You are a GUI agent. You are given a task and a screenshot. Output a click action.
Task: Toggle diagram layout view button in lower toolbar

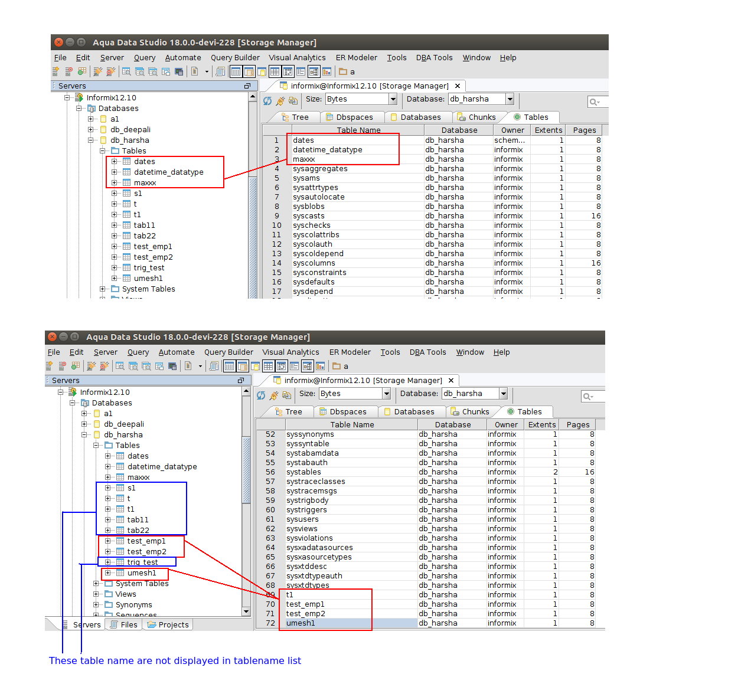click(x=307, y=366)
